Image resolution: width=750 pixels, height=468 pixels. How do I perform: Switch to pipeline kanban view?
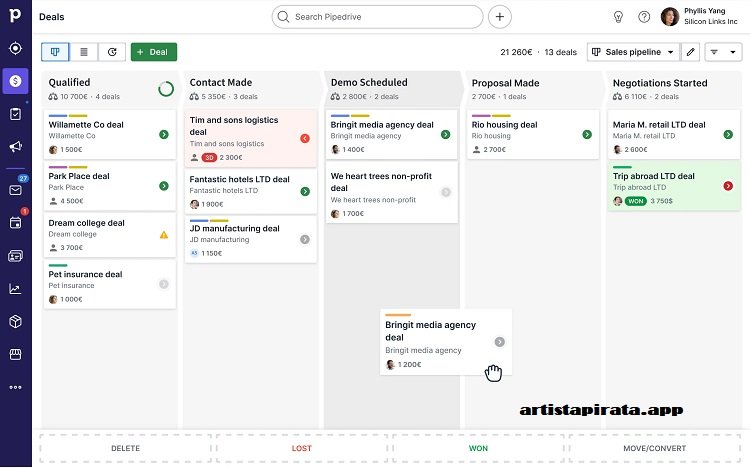(x=55, y=52)
